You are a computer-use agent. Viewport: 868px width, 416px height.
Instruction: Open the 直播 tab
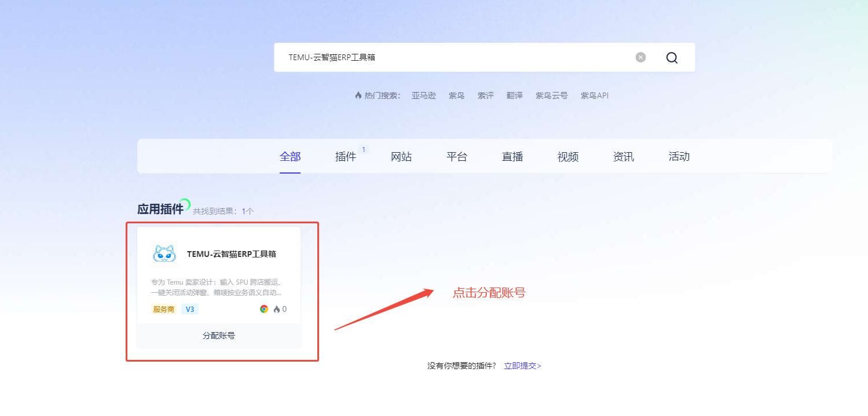click(x=512, y=157)
